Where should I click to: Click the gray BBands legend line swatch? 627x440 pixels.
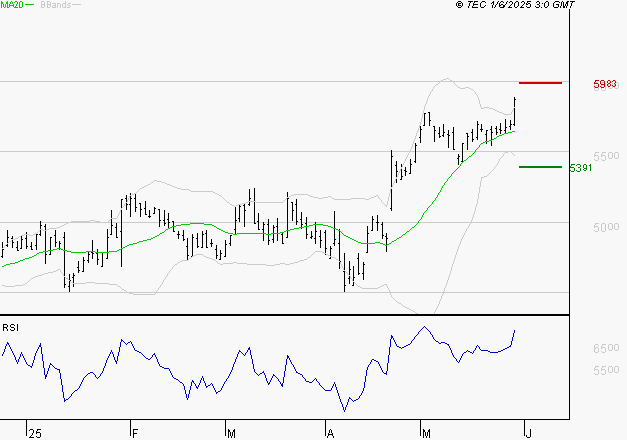pos(78,5)
